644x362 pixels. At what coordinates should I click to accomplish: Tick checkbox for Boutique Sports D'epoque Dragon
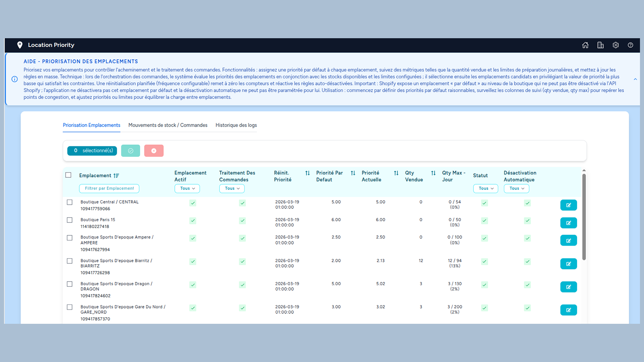pos(70,284)
